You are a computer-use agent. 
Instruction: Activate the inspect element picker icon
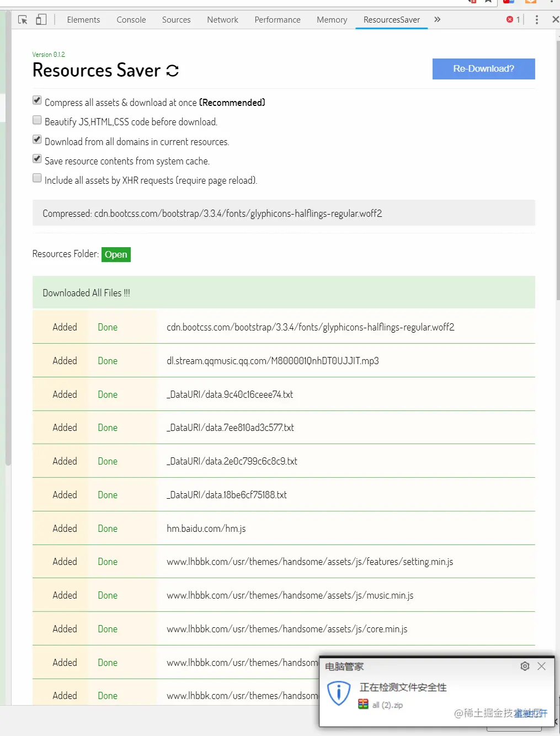23,20
